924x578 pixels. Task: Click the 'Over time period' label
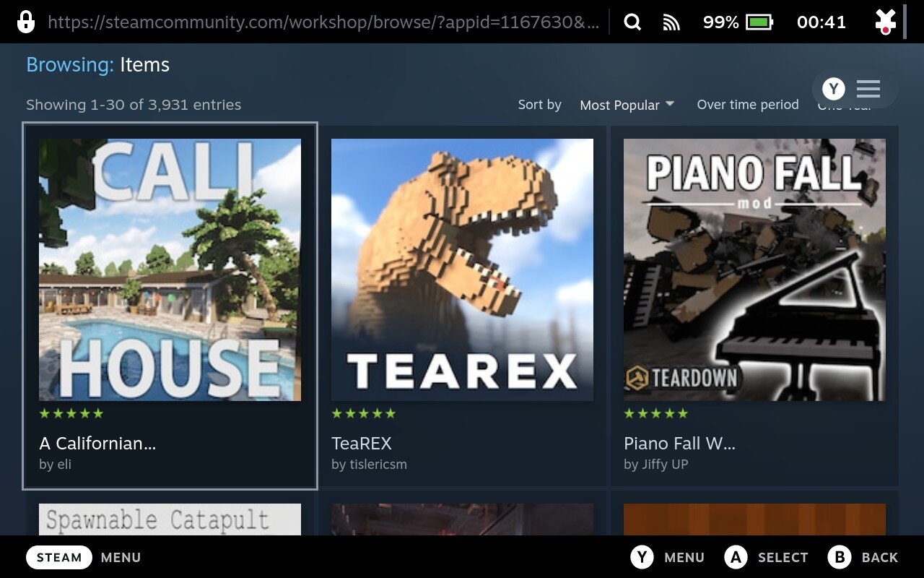click(748, 105)
